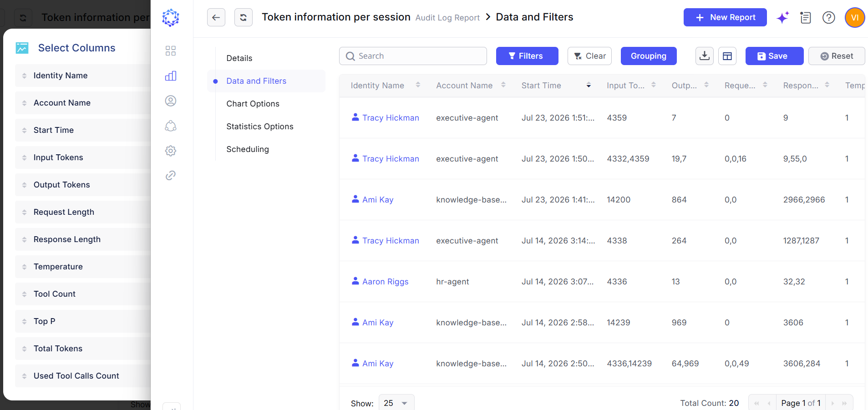The image size is (868, 410).
Task: Open Statistics Options section
Action: (260, 127)
